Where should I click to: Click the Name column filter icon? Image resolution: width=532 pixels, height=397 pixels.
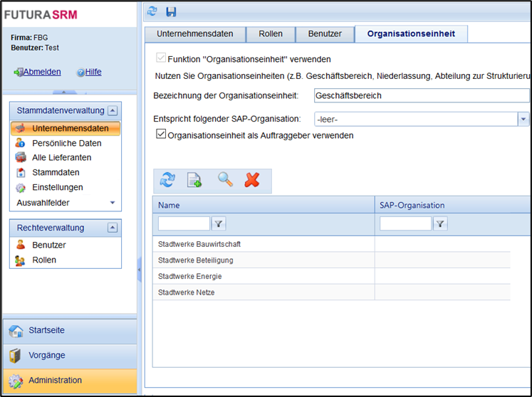(x=219, y=224)
